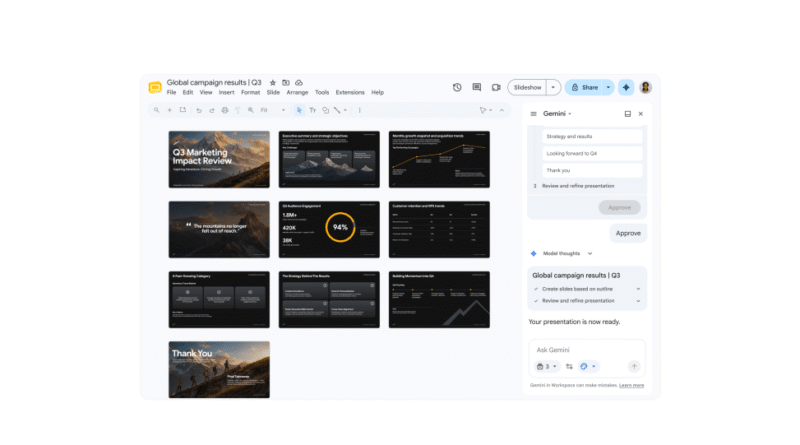Image resolution: width=800 pixels, height=445 pixels.
Task: Open the Edit menu
Action: point(188,92)
